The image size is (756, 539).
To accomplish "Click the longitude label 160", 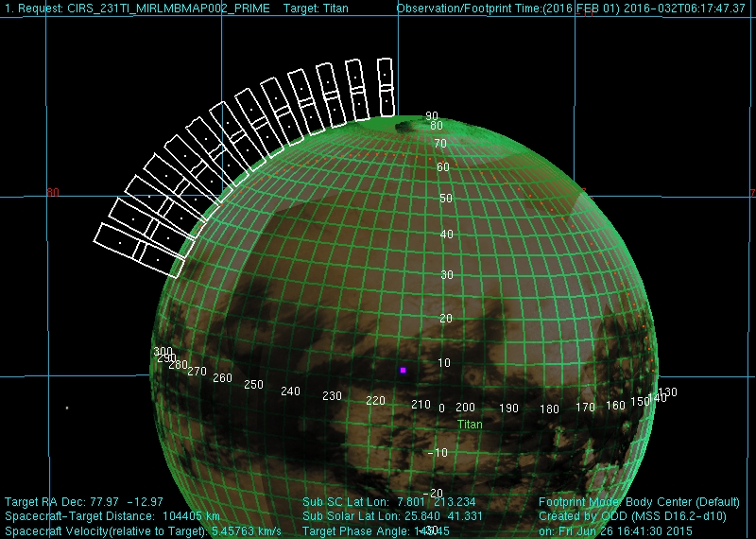I will pyautogui.click(x=615, y=406).
